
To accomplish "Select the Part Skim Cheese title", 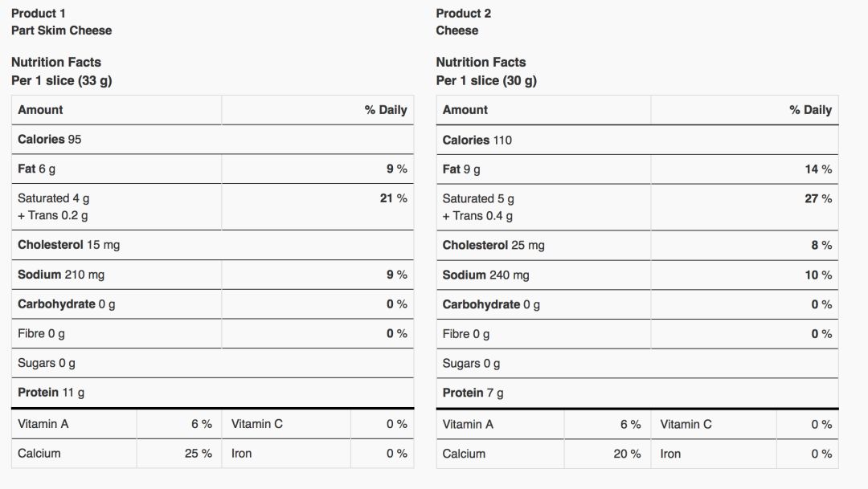I will tap(61, 31).
